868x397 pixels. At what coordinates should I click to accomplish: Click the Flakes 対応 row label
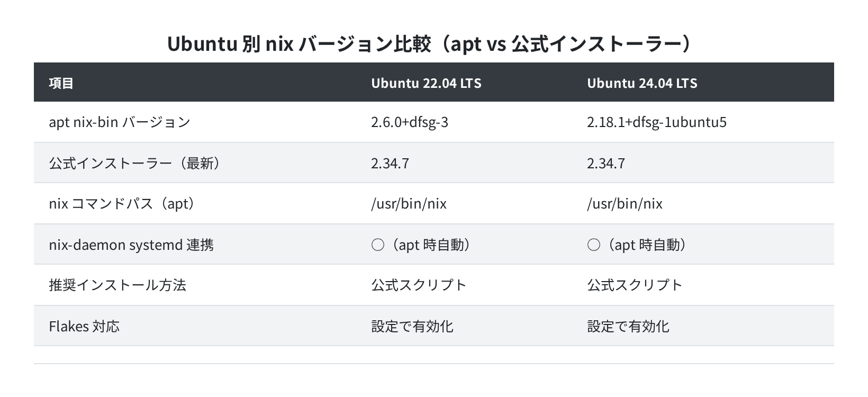(x=84, y=326)
